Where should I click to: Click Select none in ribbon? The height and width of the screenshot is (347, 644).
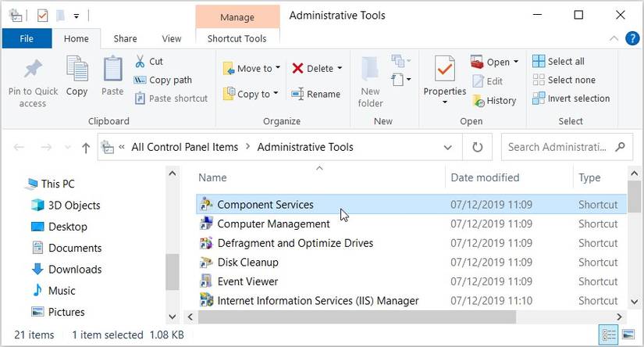pos(564,80)
